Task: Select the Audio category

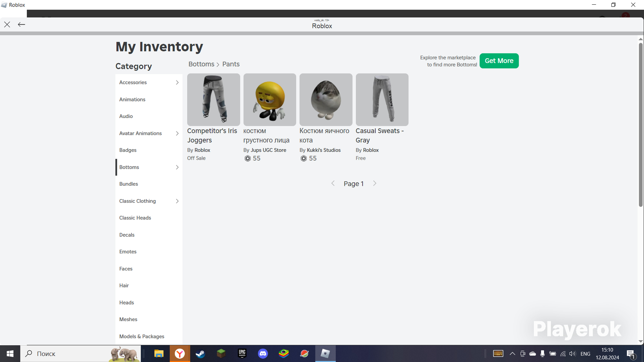Action: [x=149, y=116]
